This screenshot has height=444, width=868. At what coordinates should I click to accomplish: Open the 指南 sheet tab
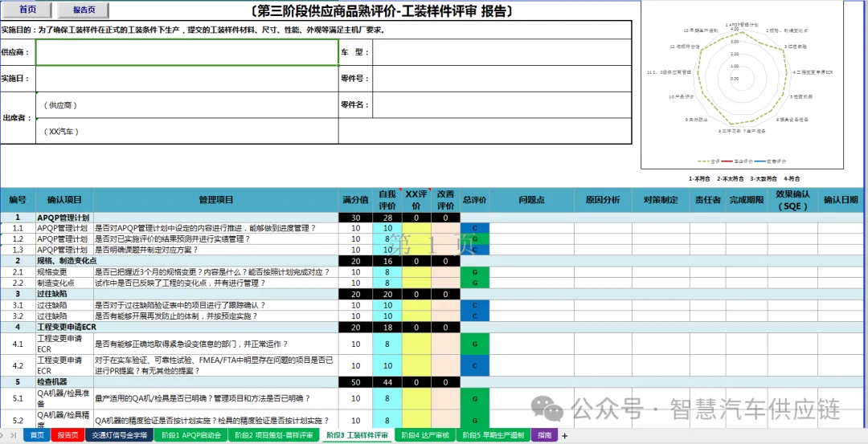point(545,436)
